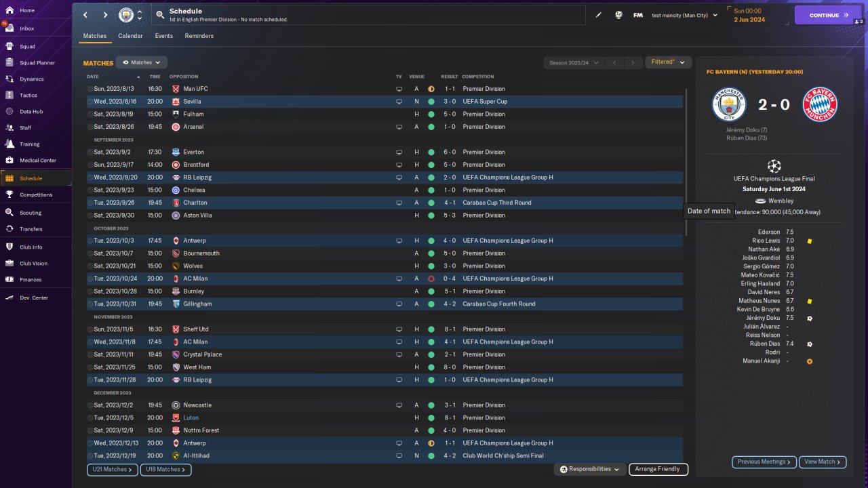Open the Club Vision page

click(33, 264)
